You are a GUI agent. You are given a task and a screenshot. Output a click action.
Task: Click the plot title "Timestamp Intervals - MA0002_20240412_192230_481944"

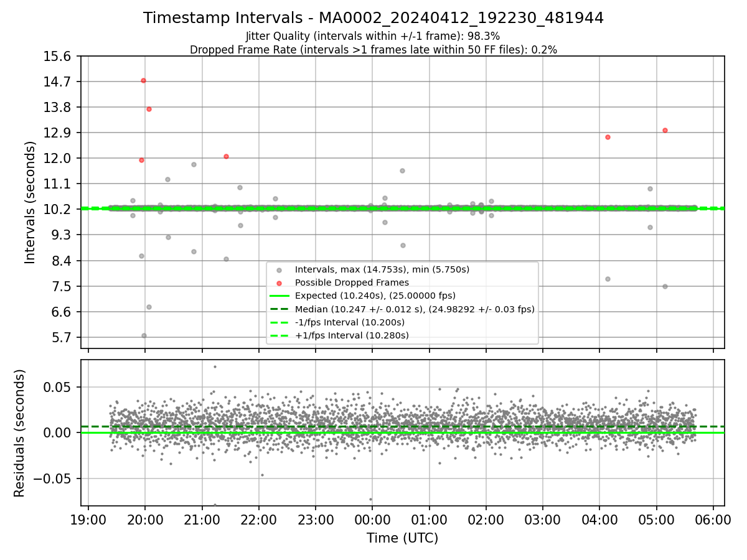pyautogui.click(x=374, y=18)
